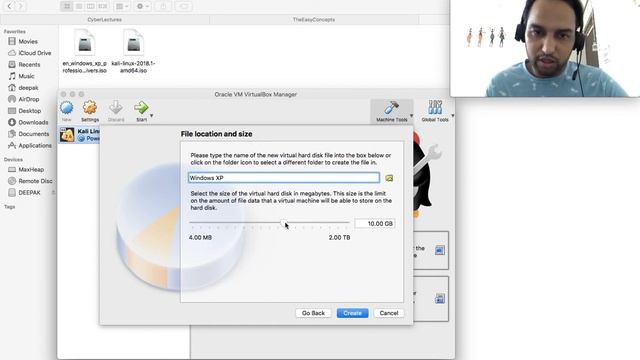Open Documents in Finder sidebar

pyautogui.click(x=33, y=134)
